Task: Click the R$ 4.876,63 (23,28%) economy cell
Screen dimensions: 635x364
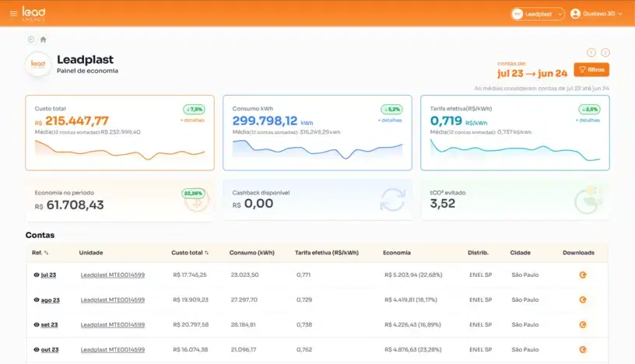Action: tap(413, 350)
